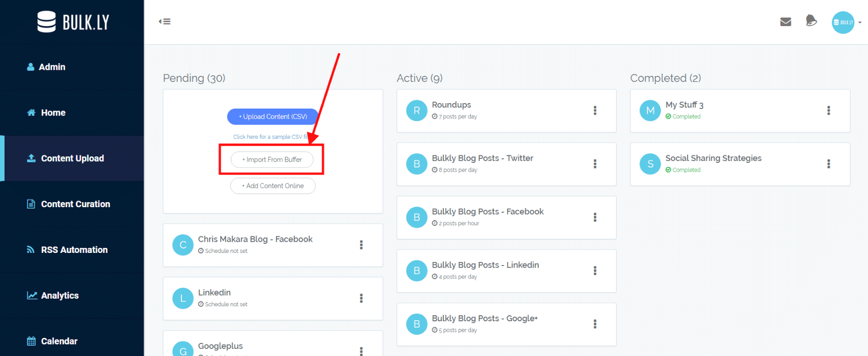Click the C avatar of Chris Makara Blog

[x=183, y=245]
